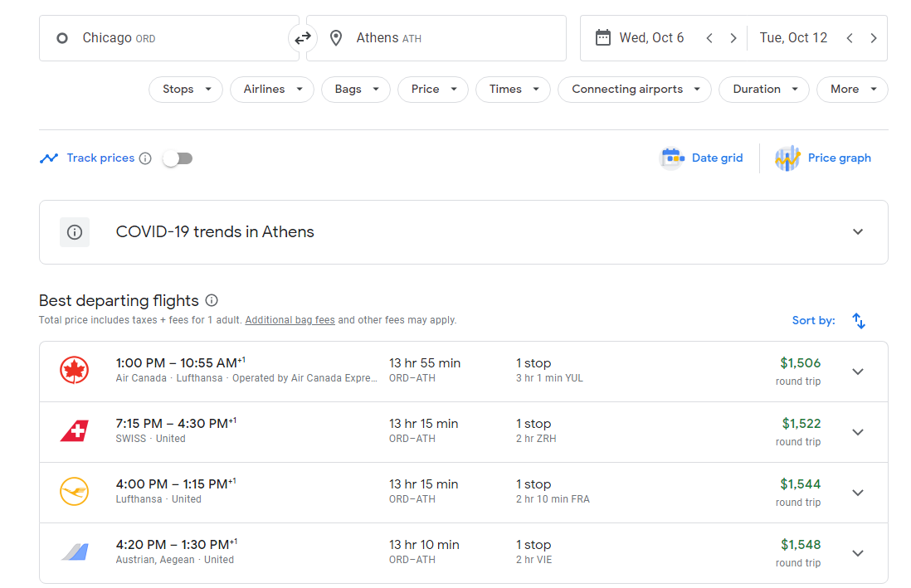911x588 pixels.
Task: Expand the SWISS flight details
Action: (x=858, y=432)
